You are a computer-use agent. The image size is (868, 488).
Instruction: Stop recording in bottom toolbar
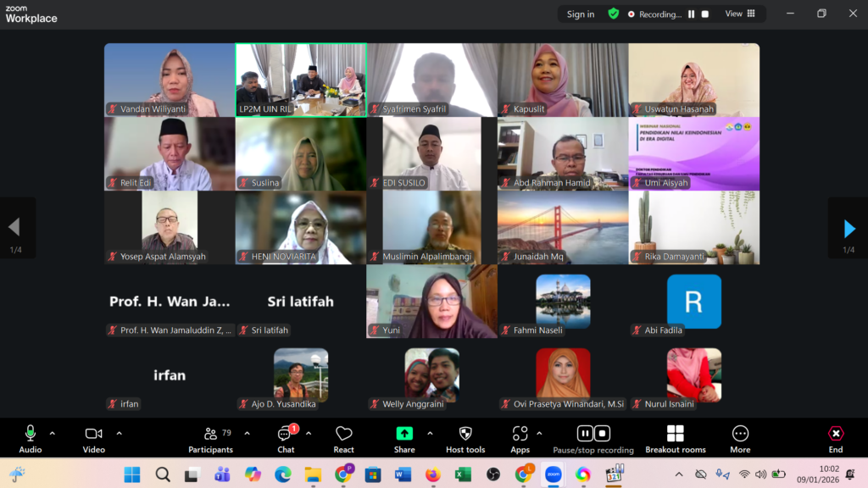click(603, 433)
